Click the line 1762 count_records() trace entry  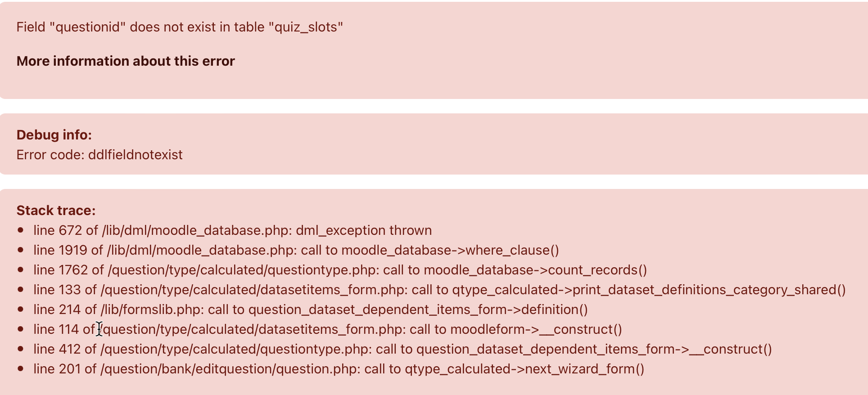coord(340,270)
